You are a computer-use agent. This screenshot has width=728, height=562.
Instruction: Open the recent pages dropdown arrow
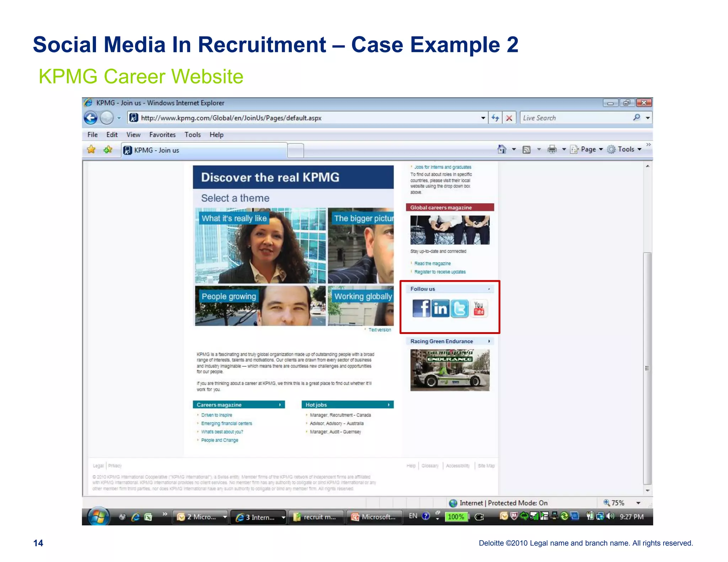[x=119, y=118]
